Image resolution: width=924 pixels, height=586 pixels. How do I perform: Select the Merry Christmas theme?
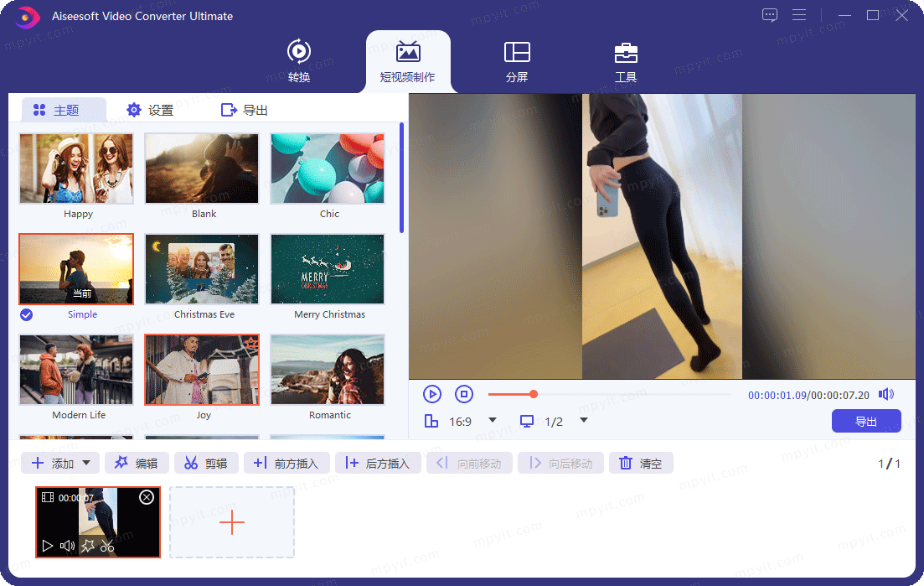pyautogui.click(x=328, y=269)
